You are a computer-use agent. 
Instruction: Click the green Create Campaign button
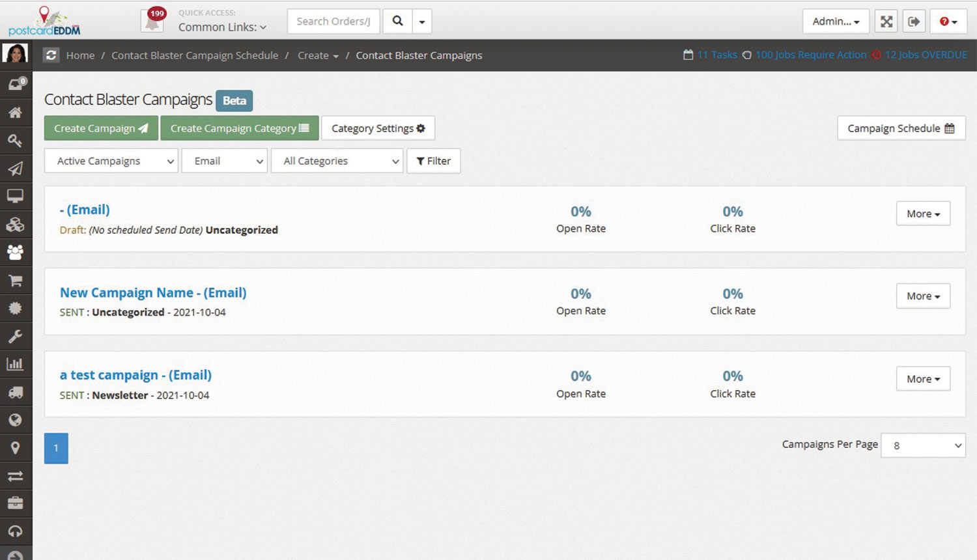pos(101,128)
